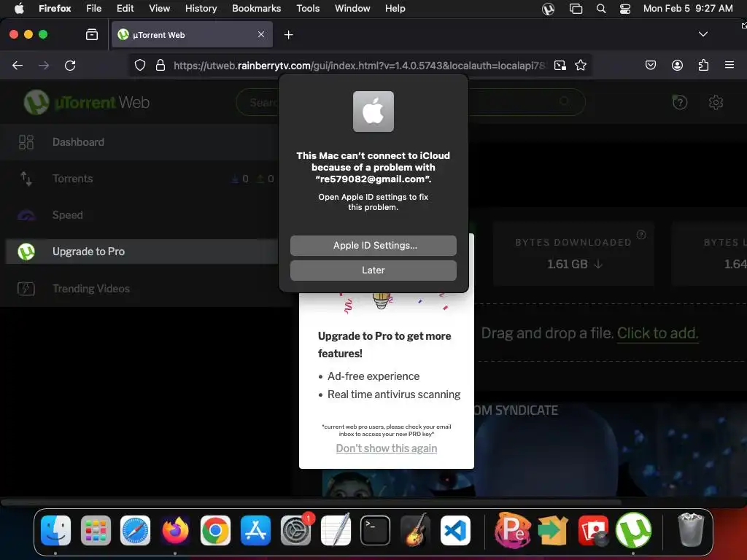Open the extensions puzzle icon

click(x=703, y=65)
